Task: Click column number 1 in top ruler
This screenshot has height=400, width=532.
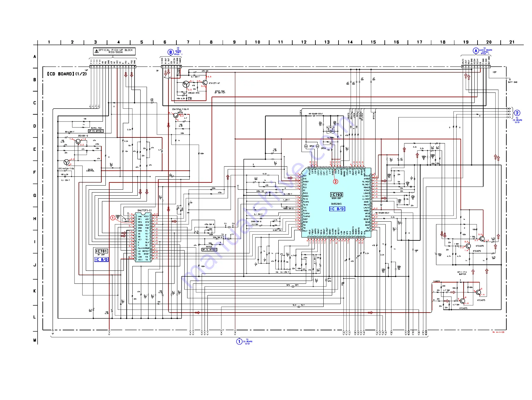Action: [49, 42]
